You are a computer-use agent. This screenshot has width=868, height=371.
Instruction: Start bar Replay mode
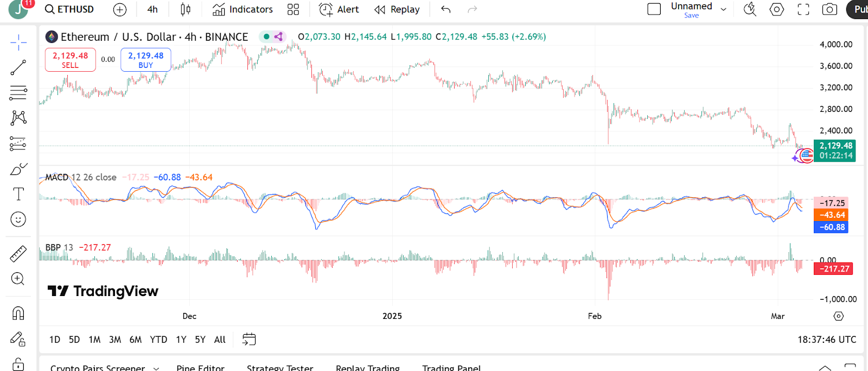pyautogui.click(x=397, y=9)
